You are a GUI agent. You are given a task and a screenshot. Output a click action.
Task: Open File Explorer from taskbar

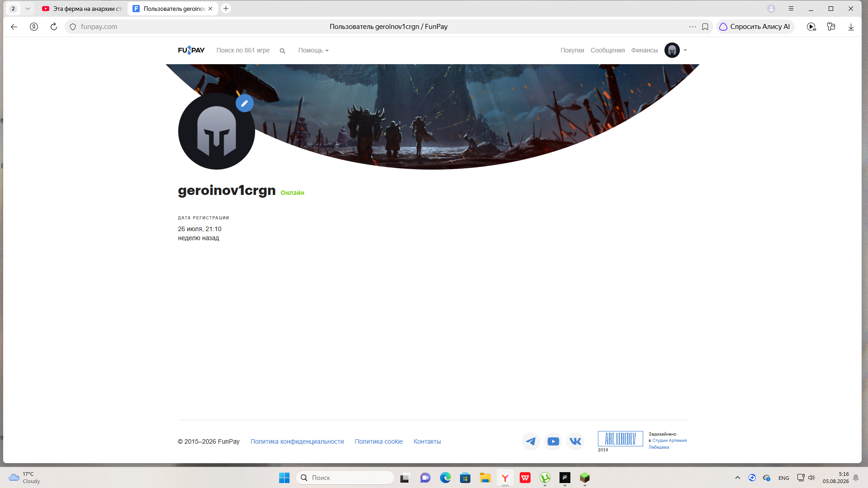(485, 478)
